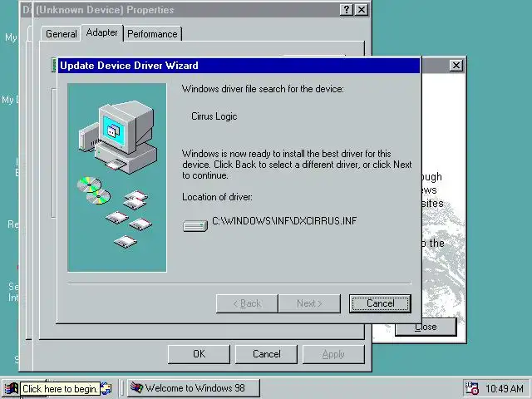Click the Task Scheduler icon in the system tray
532x399 pixels.
click(x=471, y=388)
